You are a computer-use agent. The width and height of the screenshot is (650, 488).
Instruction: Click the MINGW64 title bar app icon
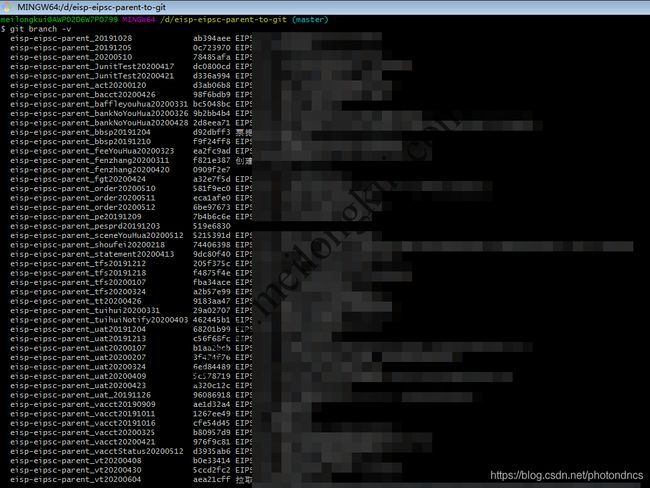pos(7,7)
